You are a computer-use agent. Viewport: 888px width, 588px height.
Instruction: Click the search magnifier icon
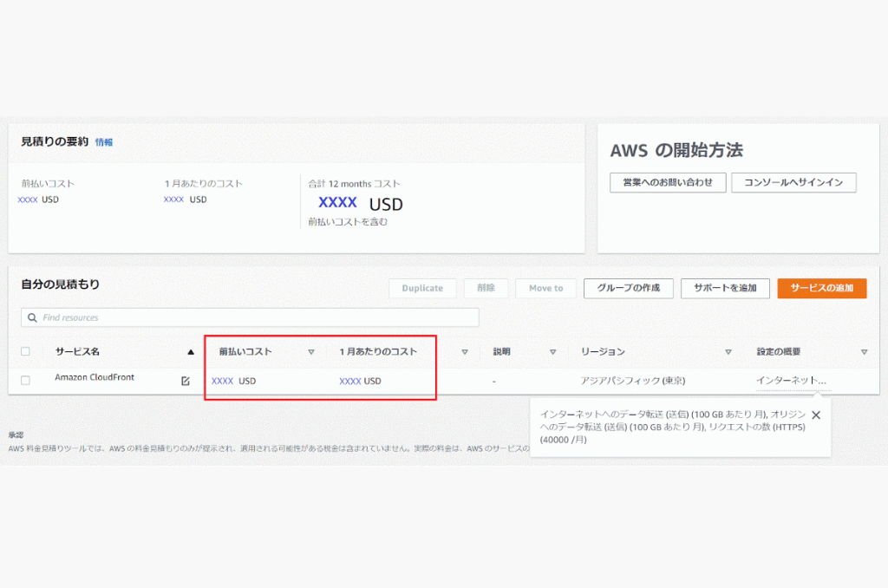pyautogui.click(x=32, y=317)
